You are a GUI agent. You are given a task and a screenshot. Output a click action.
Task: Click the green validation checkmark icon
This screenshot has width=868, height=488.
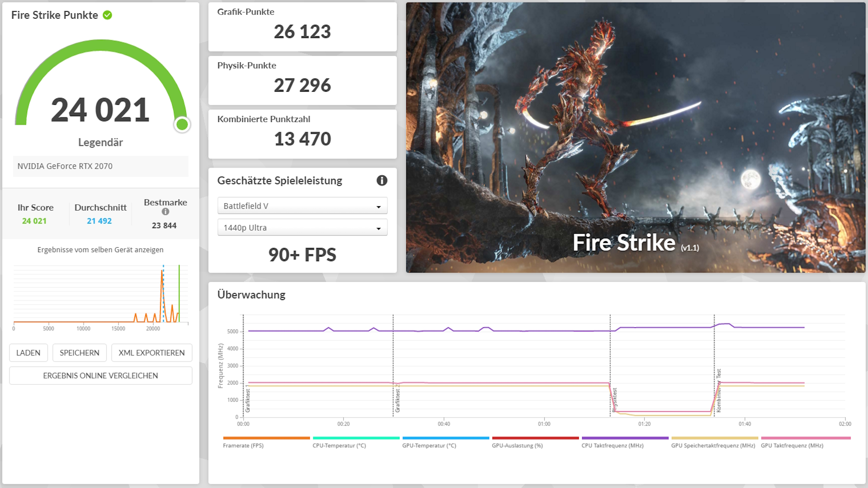tap(107, 15)
